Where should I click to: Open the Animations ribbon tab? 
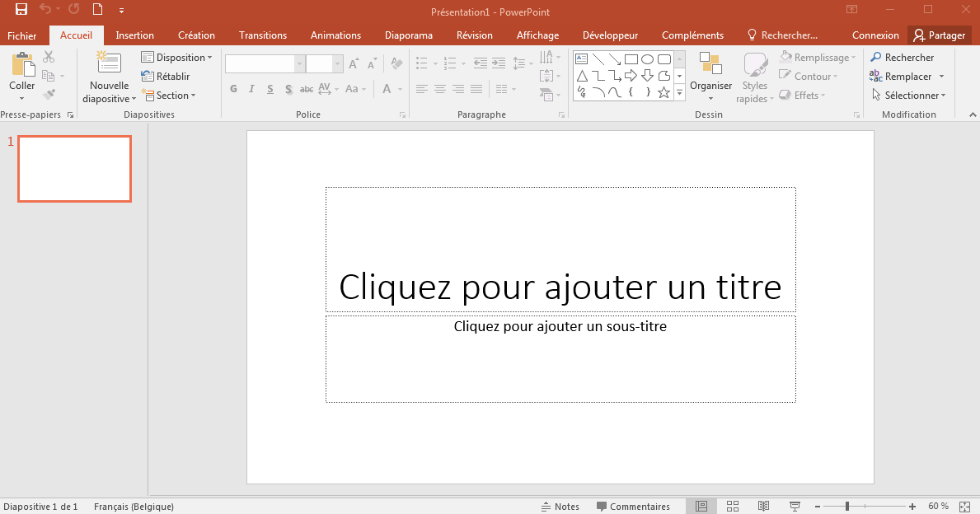(335, 35)
